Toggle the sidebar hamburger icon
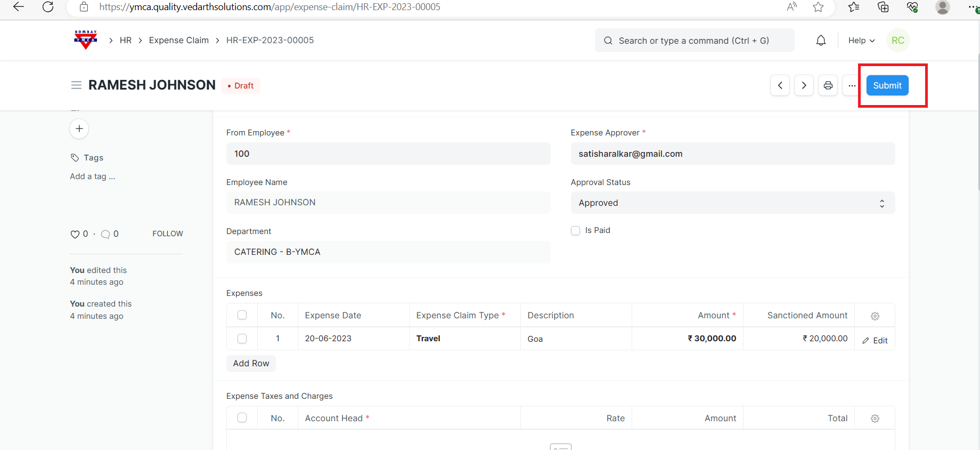The width and height of the screenshot is (980, 450). click(x=76, y=85)
